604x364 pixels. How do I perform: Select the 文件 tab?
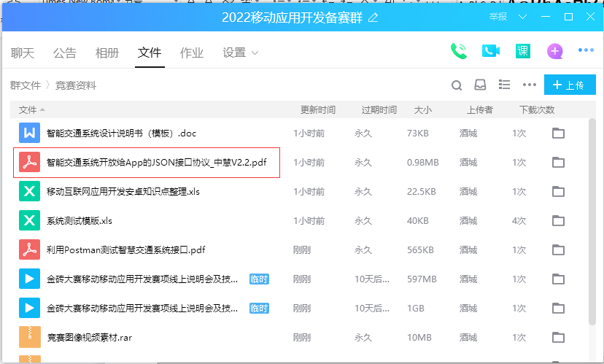tap(150, 53)
